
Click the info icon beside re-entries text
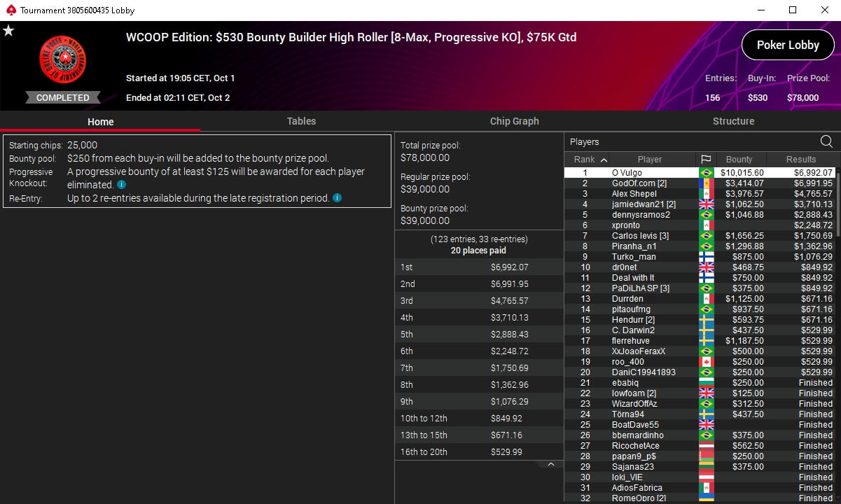[337, 198]
